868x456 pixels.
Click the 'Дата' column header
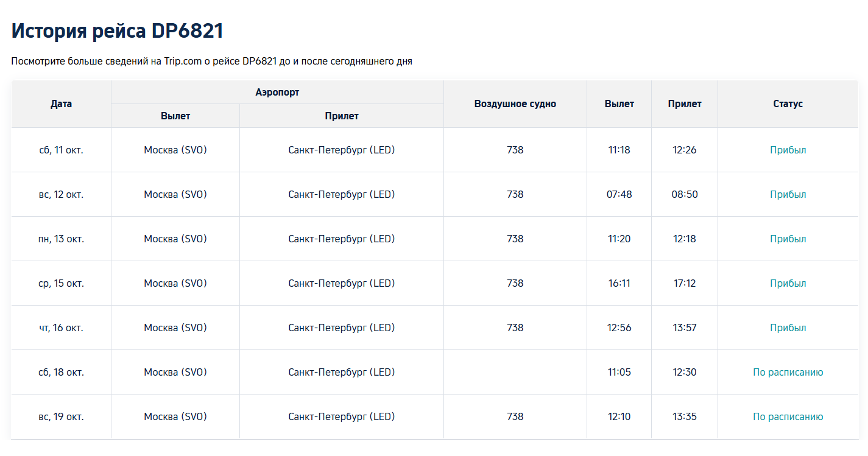[x=61, y=103]
